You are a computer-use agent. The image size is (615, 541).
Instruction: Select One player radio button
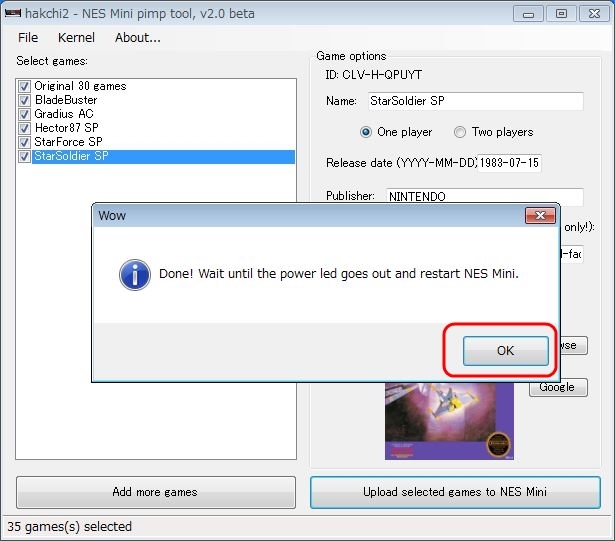click(x=366, y=132)
